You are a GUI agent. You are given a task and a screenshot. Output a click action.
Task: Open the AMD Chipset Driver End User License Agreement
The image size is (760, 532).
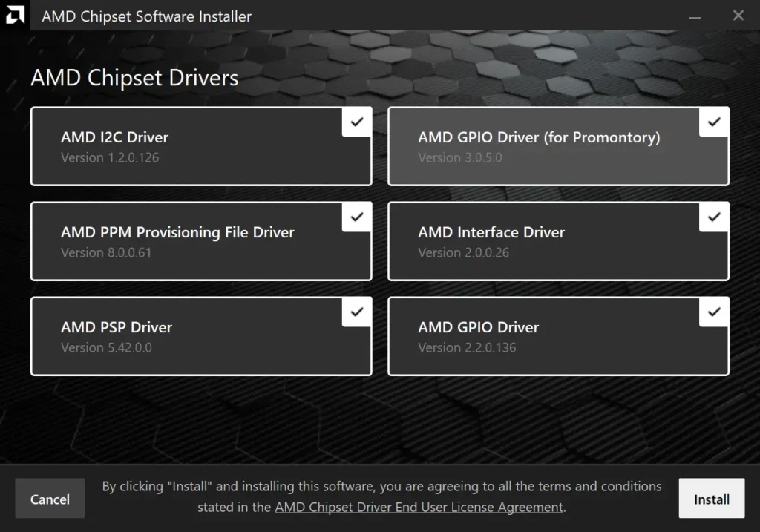click(x=419, y=508)
